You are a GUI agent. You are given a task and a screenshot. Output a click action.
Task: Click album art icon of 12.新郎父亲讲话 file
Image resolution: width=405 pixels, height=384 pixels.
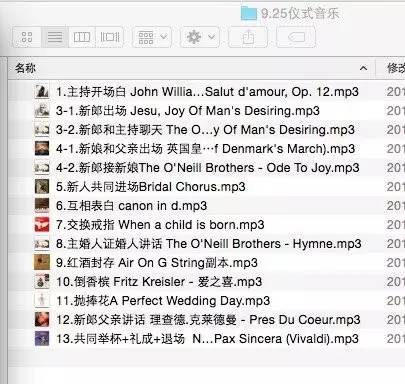point(42,320)
